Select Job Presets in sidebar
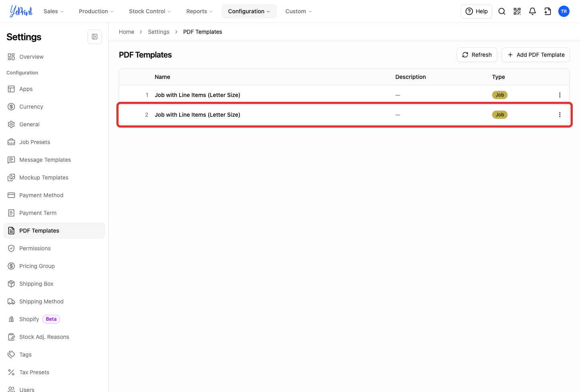Viewport: 580px width, 392px height. tap(54, 142)
